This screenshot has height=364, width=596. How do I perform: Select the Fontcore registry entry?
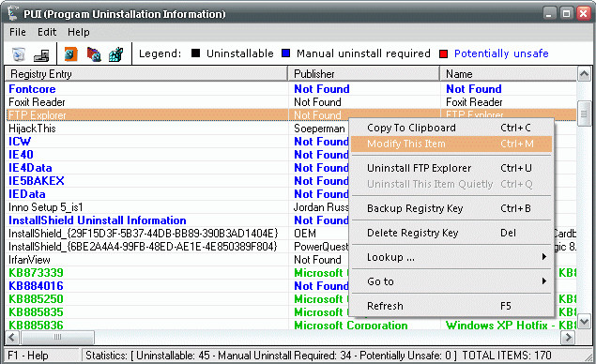click(32, 89)
